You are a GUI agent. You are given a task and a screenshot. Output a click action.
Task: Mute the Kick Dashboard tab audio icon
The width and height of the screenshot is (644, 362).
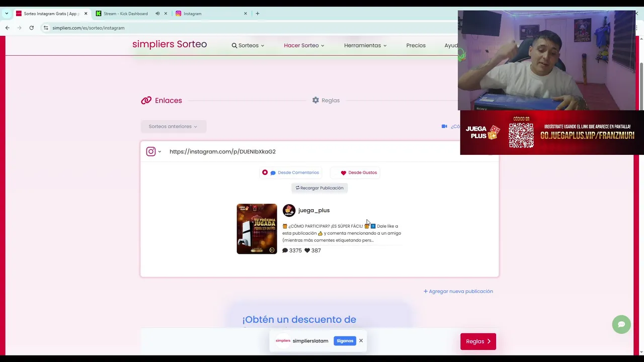point(157,14)
